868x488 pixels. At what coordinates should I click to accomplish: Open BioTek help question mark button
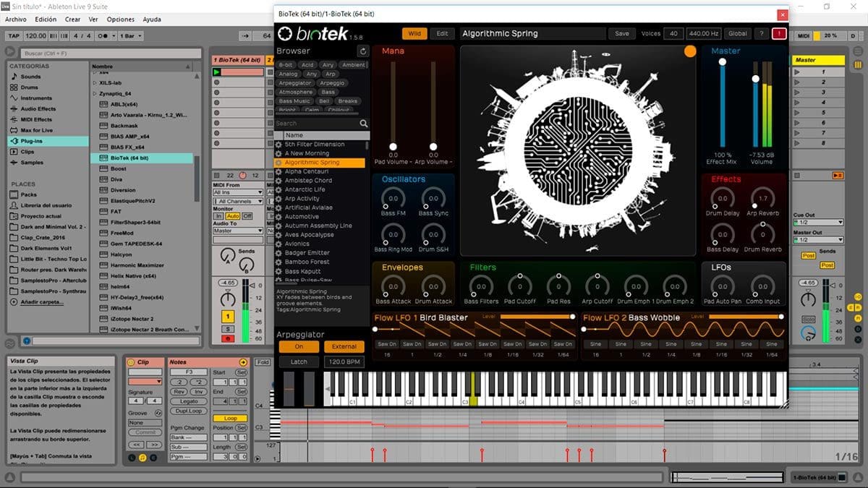click(x=761, y=33)
